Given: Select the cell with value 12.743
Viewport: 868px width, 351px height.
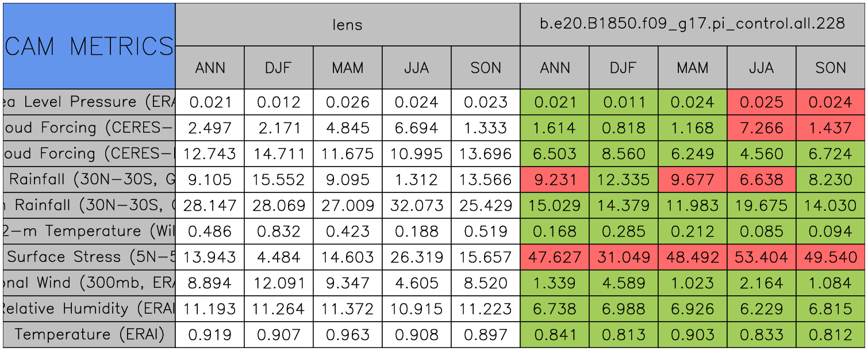Looking at the screenshot, I should pos(209,153).
